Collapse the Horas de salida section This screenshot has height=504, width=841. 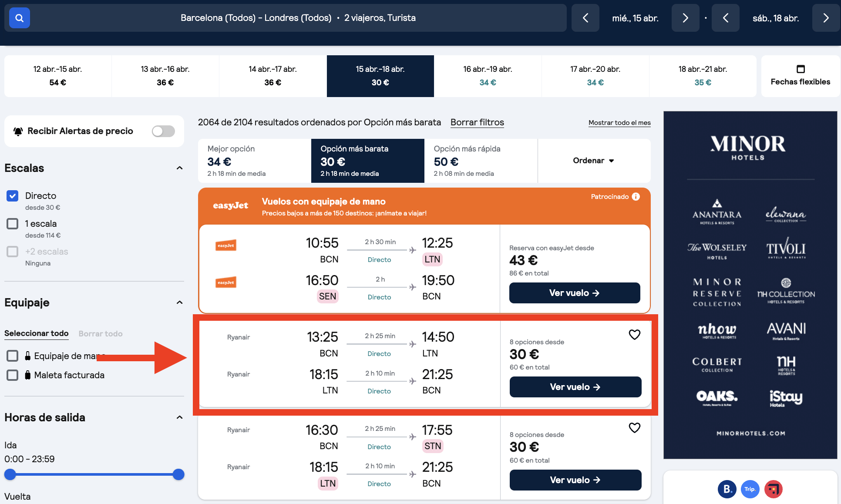[179, 417]
